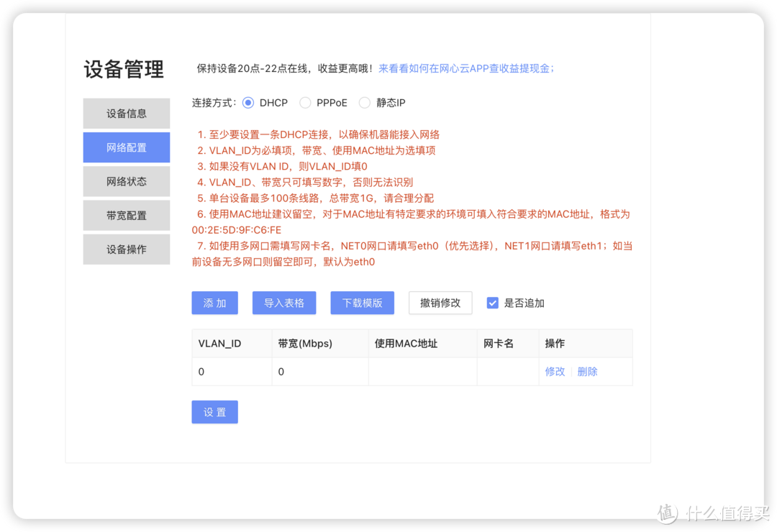This screenshot has height=532, width=777.
Task: Click the 删除 link in table row
Action: click(587, 372)
